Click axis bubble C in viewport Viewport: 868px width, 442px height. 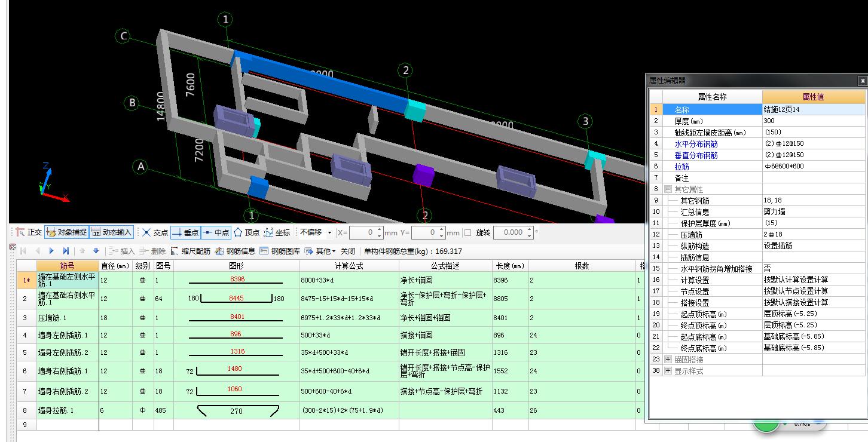(123, 36)
